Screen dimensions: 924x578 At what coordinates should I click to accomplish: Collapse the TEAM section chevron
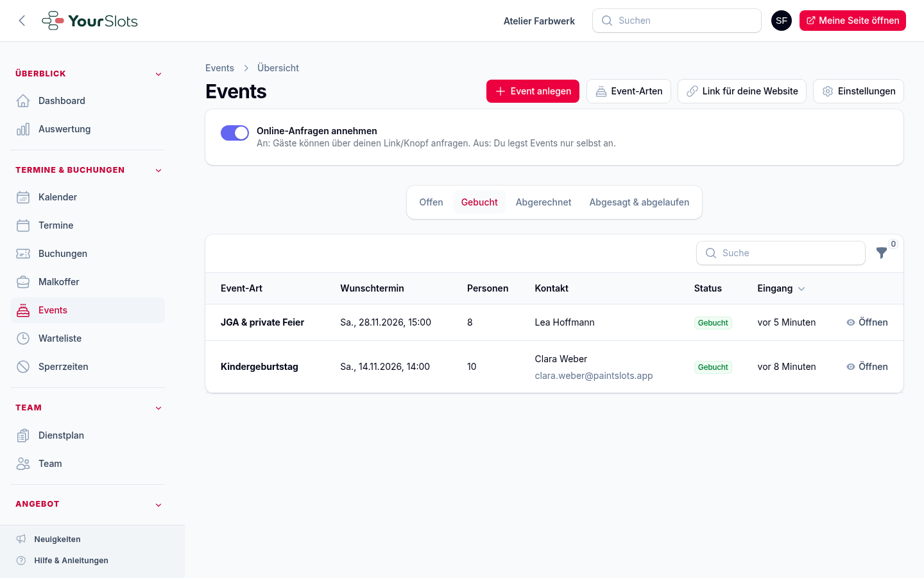tap(158, 408)
